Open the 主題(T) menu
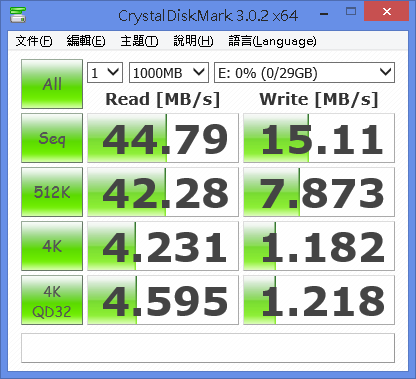 (139, 41)
